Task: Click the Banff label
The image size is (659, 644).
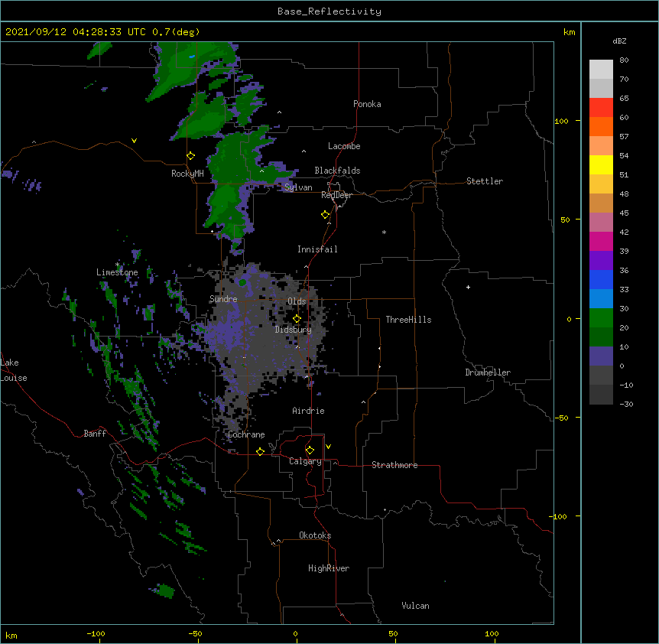Action: 95,434
